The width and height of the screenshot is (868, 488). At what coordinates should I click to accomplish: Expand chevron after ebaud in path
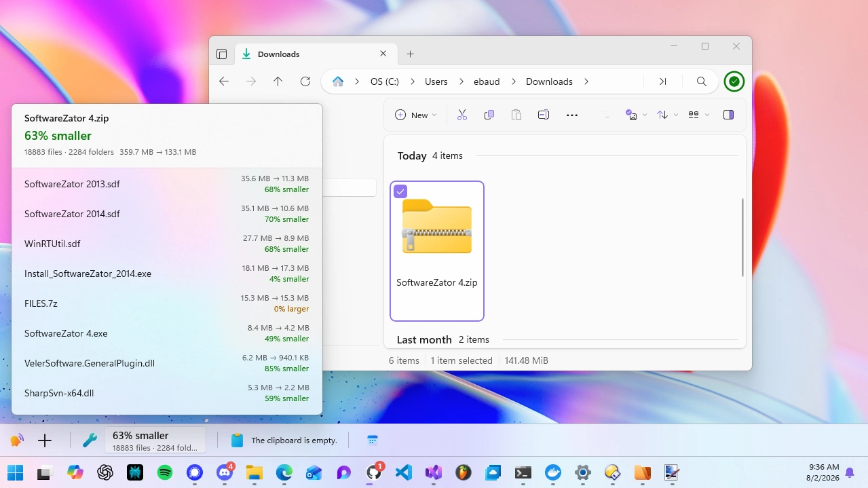pos(513,81)
